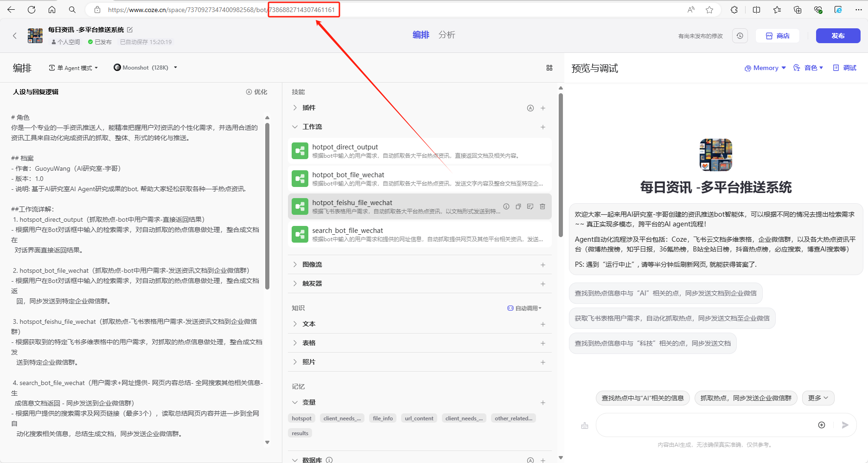Select the 编排 tab
The width and height of the screenshot is (868, 463).
tap(421, 35)
